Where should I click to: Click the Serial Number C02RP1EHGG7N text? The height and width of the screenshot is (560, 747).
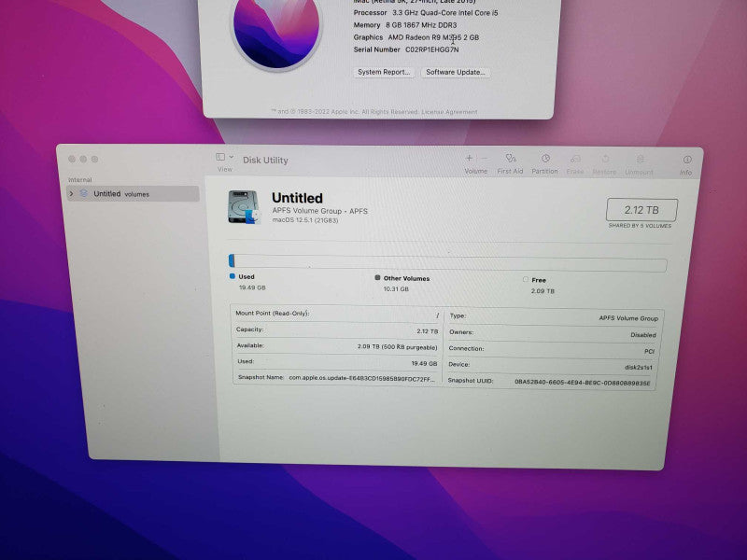tap(406, 49)
